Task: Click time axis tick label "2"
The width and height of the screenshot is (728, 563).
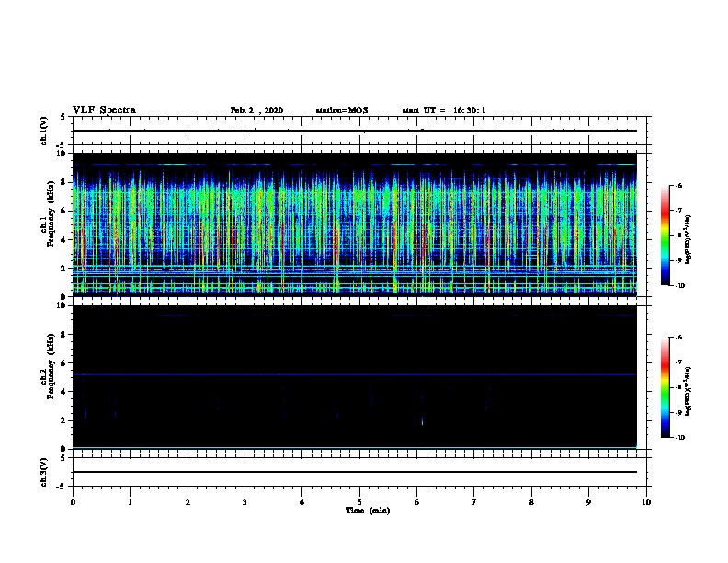Action: click(188, 502)
